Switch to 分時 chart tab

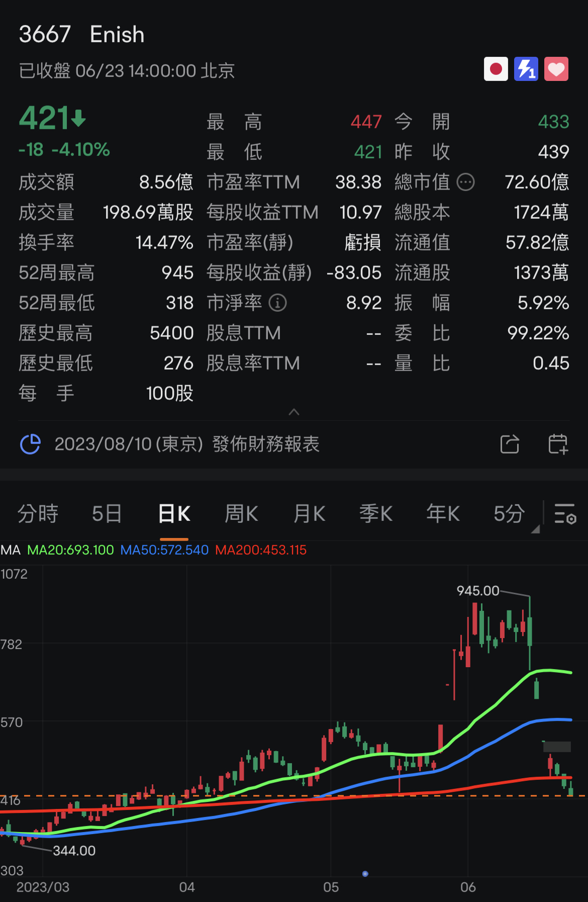38,514
